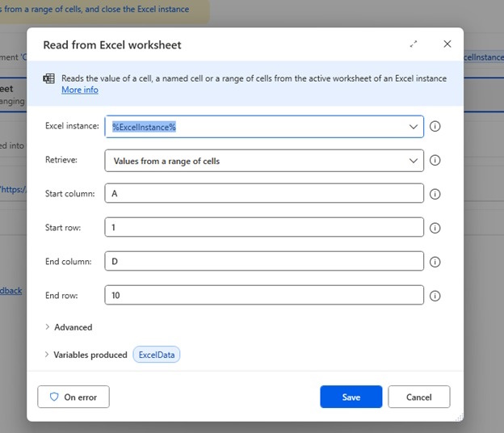Click the Start column input field
The image size is (504, 433).
[264, 194]
